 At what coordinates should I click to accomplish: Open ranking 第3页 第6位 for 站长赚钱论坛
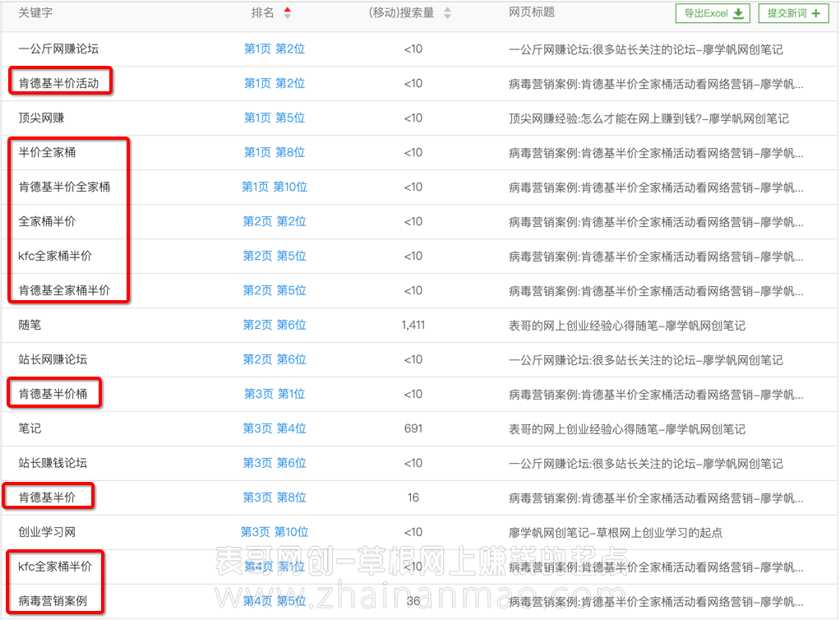275,463
